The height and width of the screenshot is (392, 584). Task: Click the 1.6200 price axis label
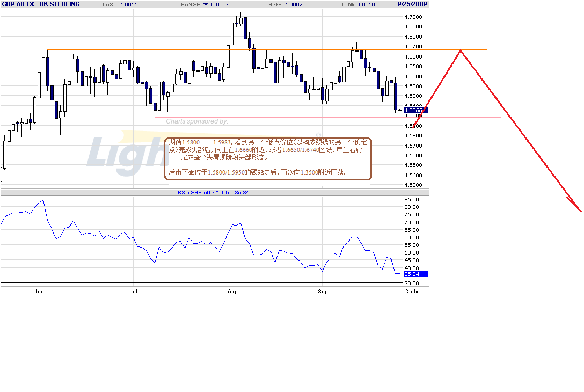point(413,96)
